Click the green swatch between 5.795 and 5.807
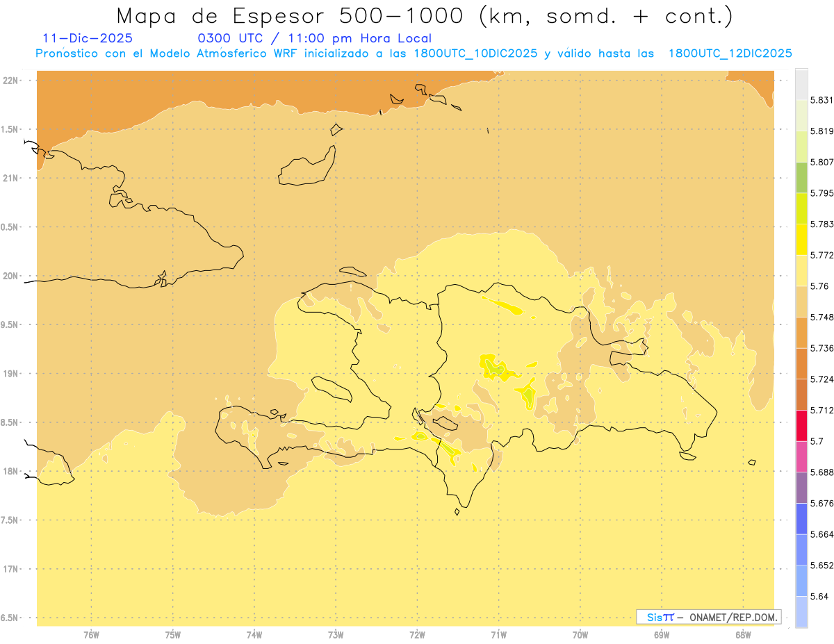The width and height of the screenshot is (834, 644). point(801,177)
